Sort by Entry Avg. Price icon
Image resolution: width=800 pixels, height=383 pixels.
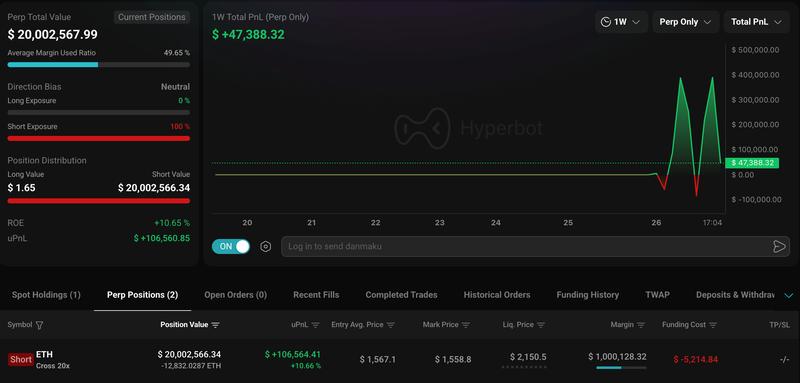point(390,325)
